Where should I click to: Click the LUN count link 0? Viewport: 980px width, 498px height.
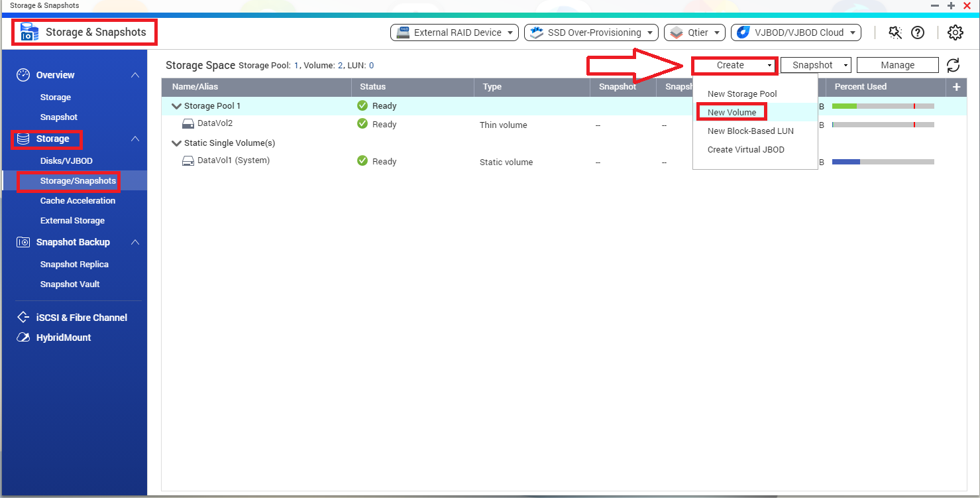[371, 66]
